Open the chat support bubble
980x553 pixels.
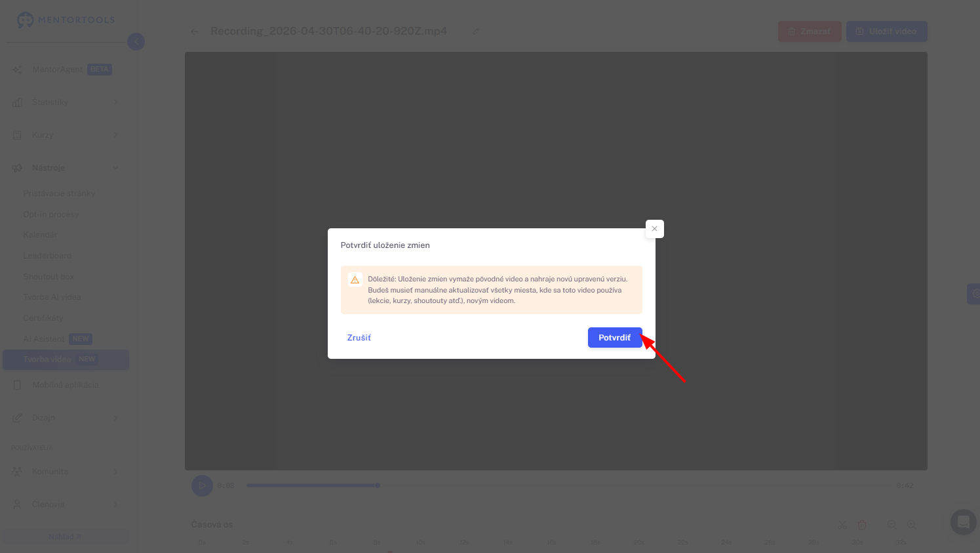tap(964, 522)
